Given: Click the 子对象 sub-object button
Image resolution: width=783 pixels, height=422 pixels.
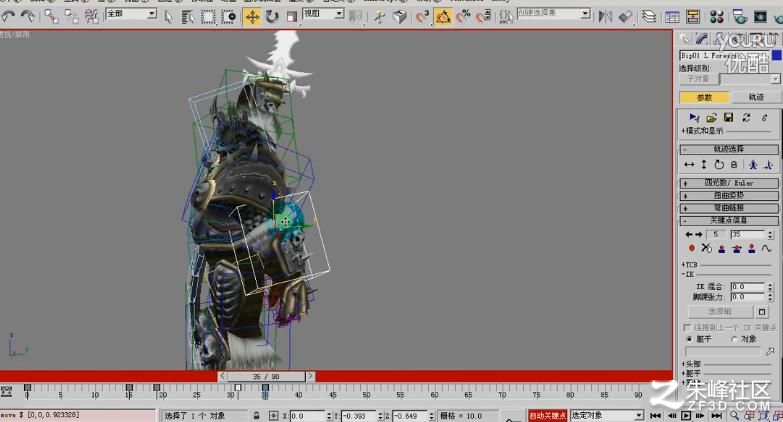Looking at the screenshot, I should (699, 79).
